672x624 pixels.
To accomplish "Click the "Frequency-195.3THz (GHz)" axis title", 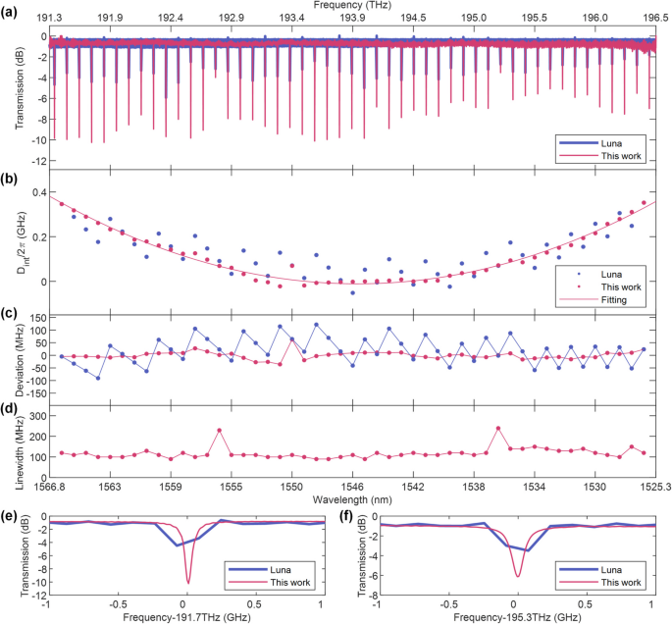I will coord(515,618).
